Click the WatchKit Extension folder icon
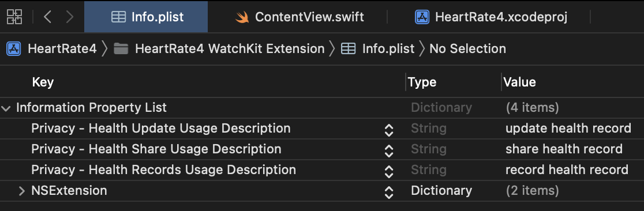 [x=121, y=49]
